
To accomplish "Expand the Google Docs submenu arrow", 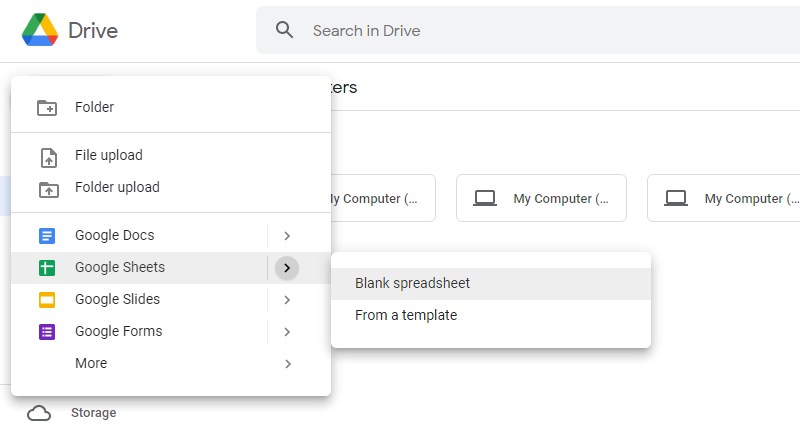I will [x=287, y=236].
